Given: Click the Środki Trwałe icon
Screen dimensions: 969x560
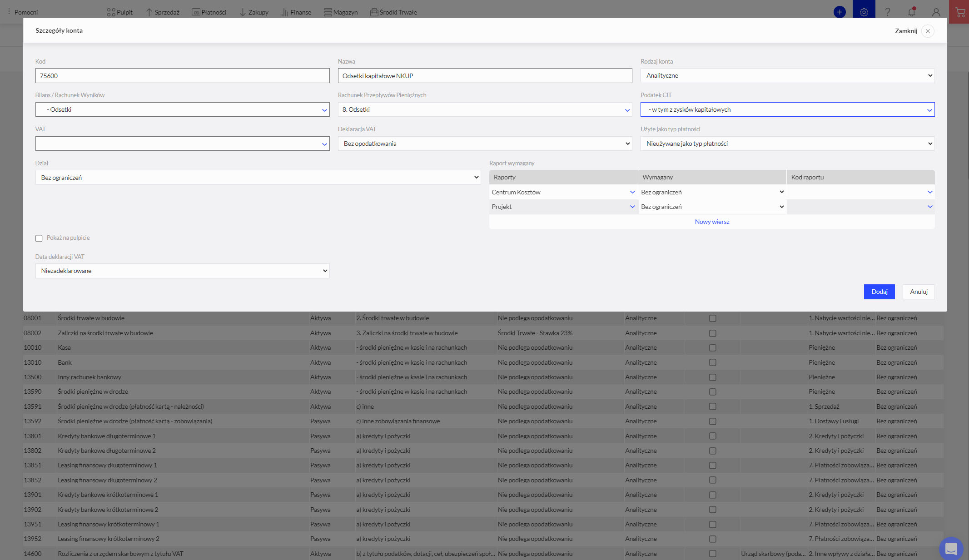Looking at the screenshot, I should [x=374, y=12].
